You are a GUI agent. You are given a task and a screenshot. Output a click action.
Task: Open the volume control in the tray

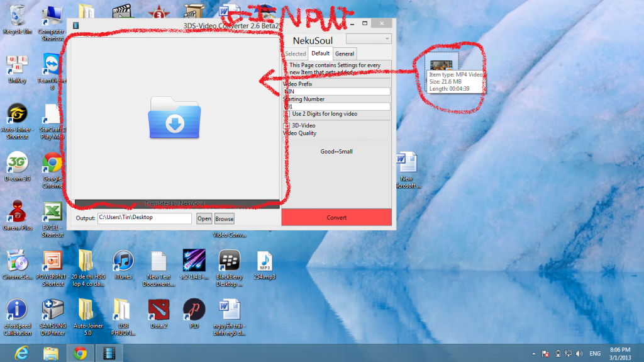pos(579,353)
